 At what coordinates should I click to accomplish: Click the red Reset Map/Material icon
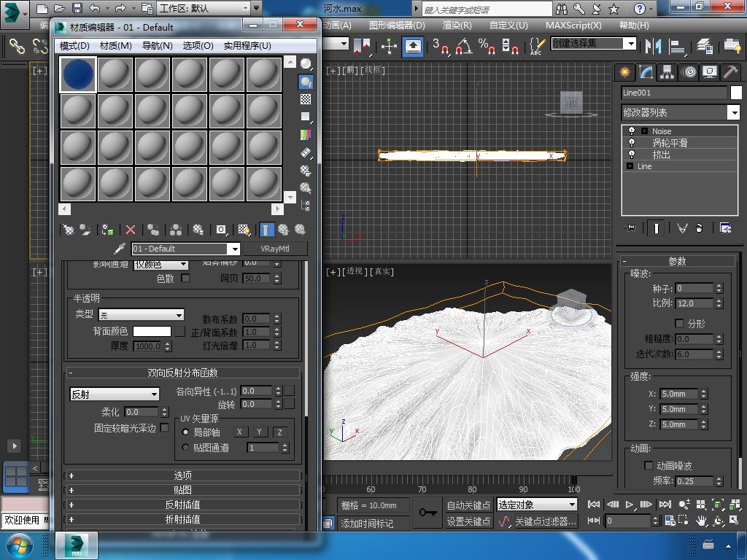pos(131,230)
